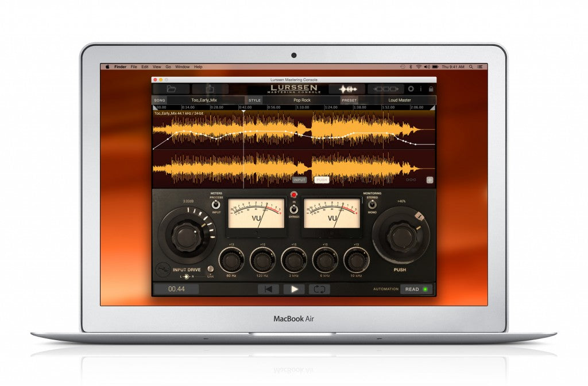Viewport: 588px width, 386px height.
Task: Toggle the Link switch
Action: (210, 269)
